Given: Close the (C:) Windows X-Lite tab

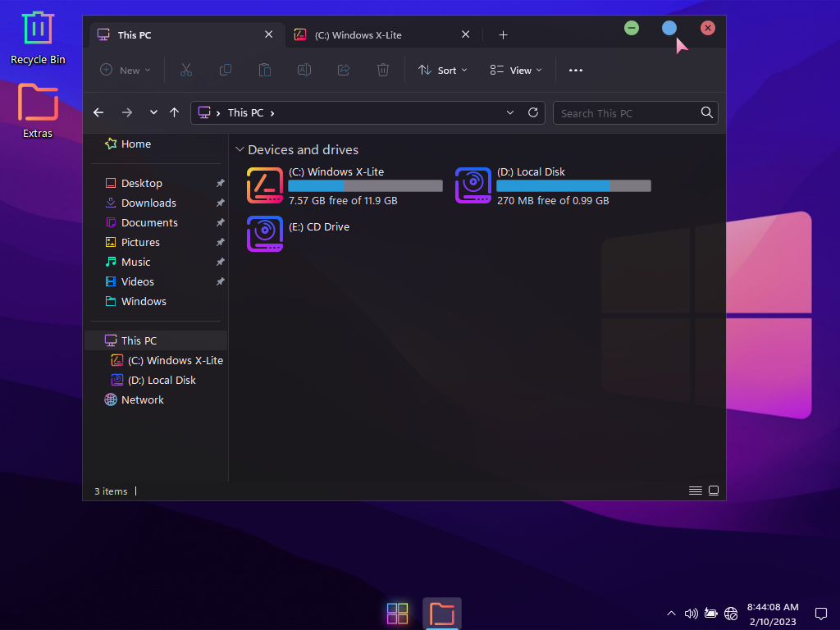Looking at the screenshot, I should click(x=466, y=34).
